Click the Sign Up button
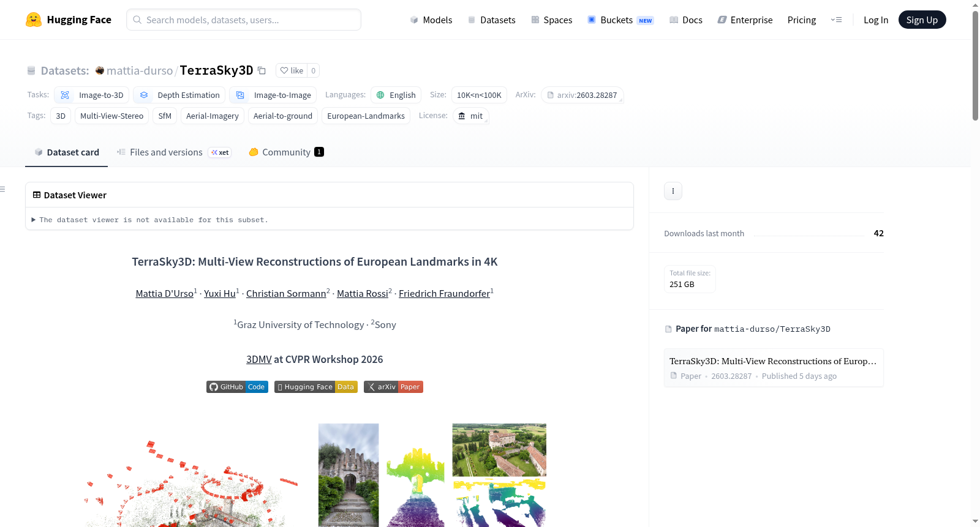The width and height of the screenshot is (980, 527). coord(922,20)
